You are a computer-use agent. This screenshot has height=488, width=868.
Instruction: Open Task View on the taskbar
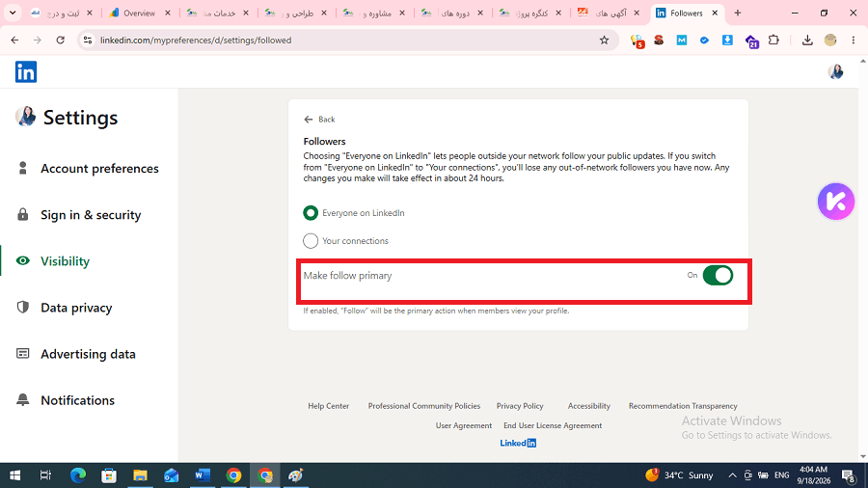coord(45,475)
